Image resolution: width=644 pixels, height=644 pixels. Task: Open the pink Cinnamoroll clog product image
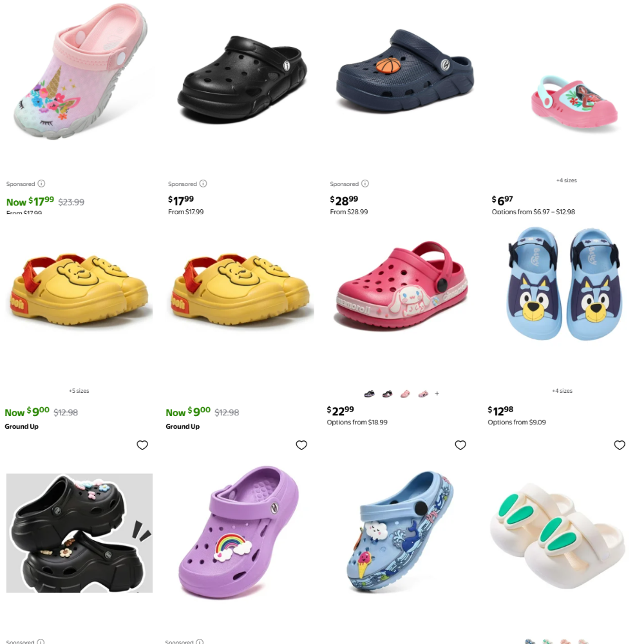pyautogui.click(x=402, y=285)
